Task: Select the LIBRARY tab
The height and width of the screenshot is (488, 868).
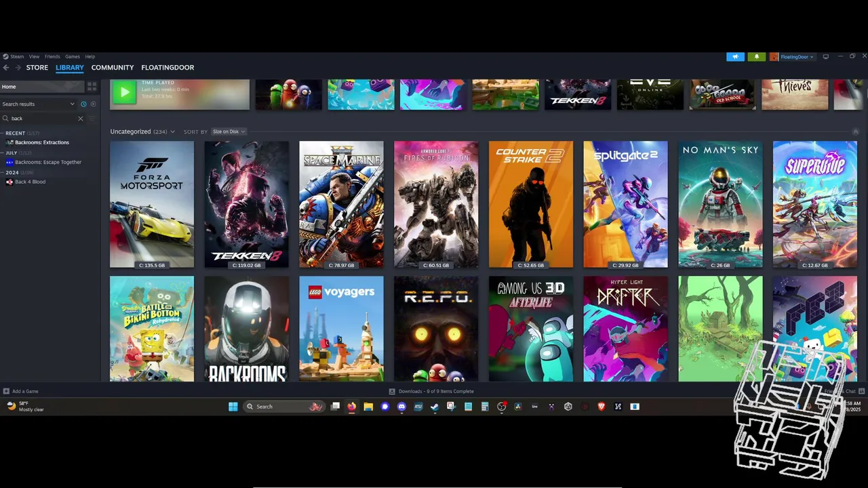Action: click(70, 68)
